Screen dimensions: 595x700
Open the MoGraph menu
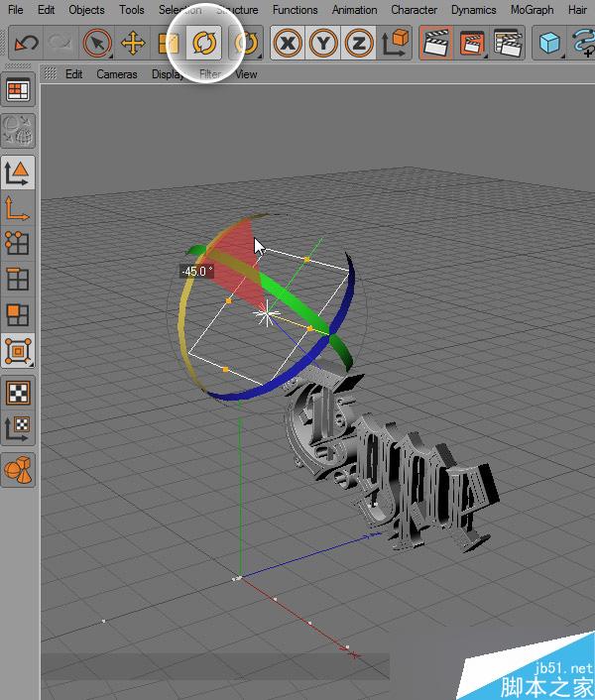pyautogui.click(x=533, y=9)
